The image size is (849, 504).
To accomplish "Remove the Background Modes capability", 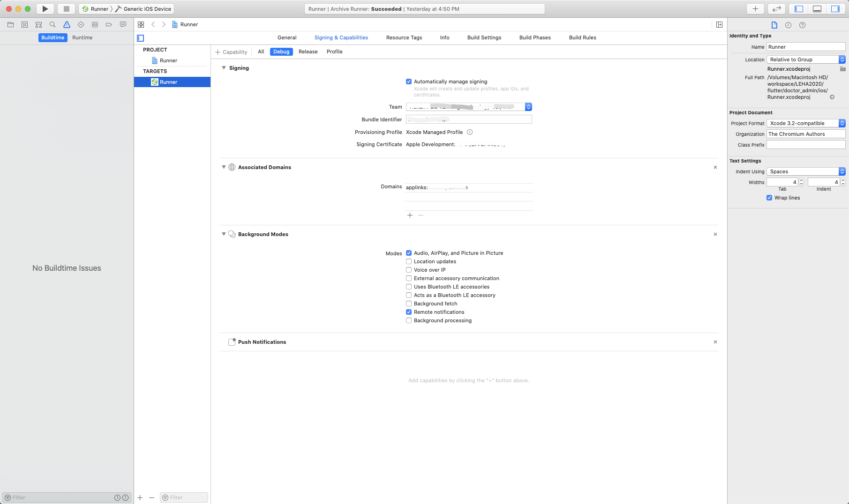I will [x=715, y=234].
